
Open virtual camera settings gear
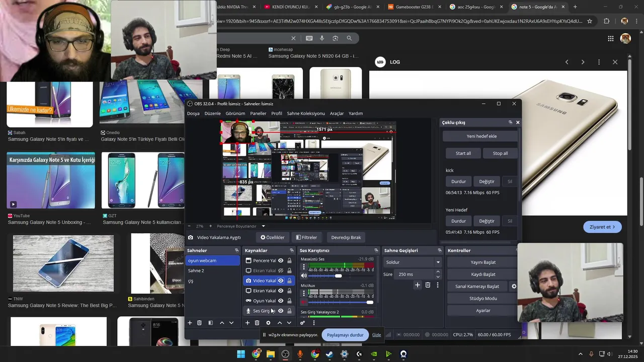click(x=514, y=287)
